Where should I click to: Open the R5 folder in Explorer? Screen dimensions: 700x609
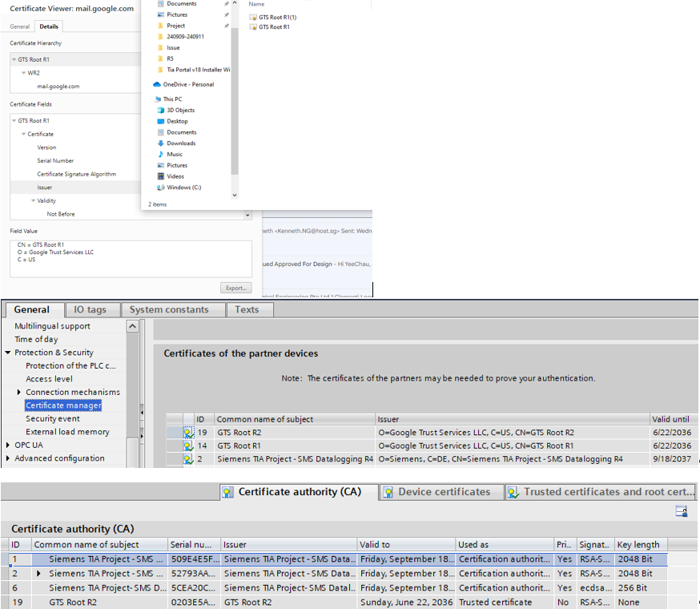pos(170,58)
